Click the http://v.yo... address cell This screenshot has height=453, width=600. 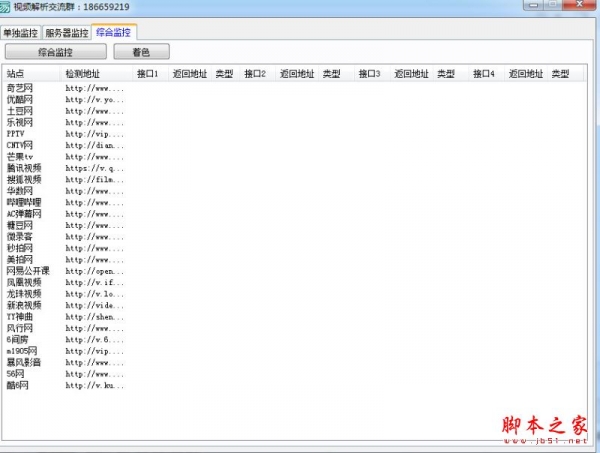pos(95,100)
